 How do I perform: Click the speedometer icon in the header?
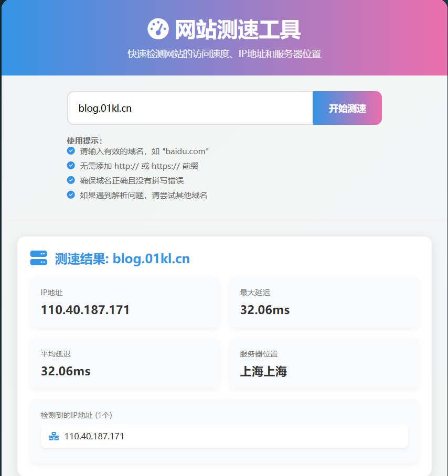(158, 29)
